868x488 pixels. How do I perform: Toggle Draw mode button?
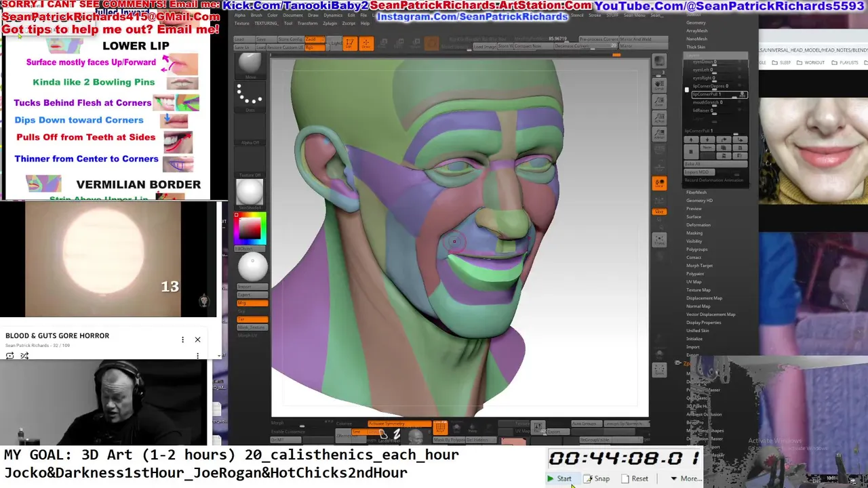tap(366, 43)
